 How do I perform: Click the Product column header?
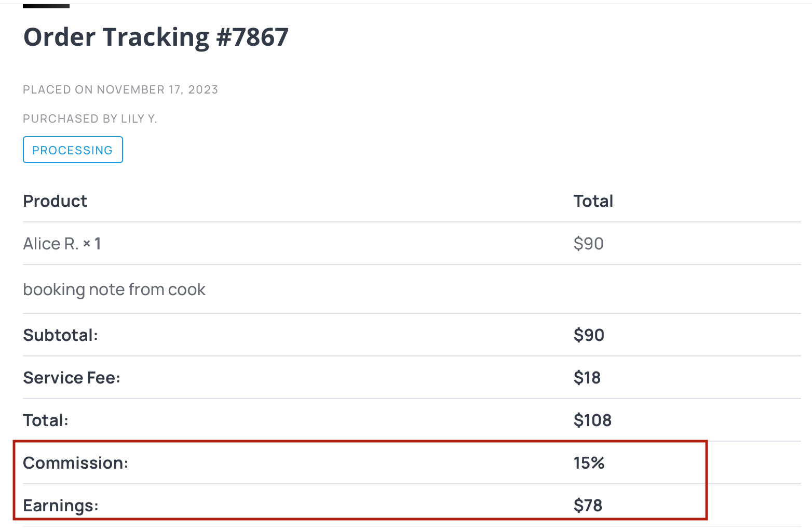[x=55, y=201]
